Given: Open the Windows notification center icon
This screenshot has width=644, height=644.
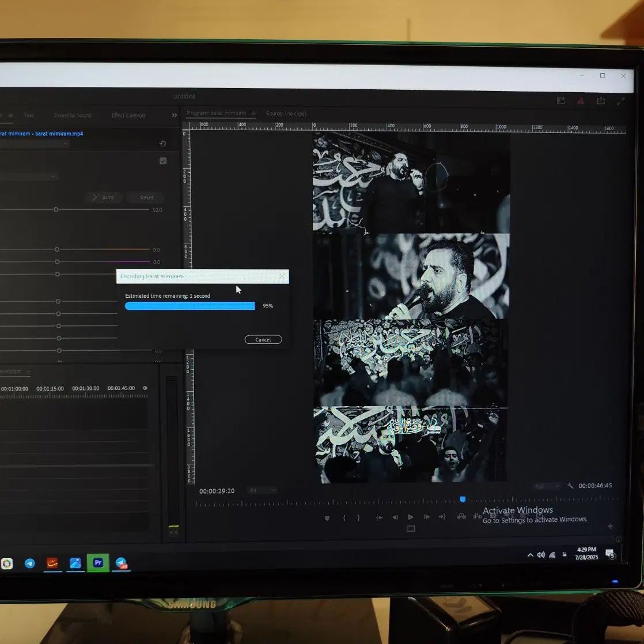Looking at the screenshot, I should coord(610,554).
